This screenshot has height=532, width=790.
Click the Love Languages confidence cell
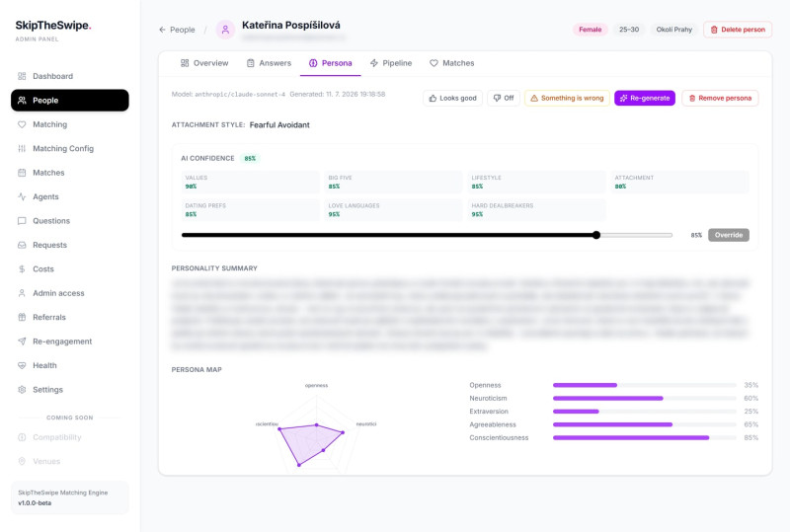pyautogui.click(x=393, y=210)
